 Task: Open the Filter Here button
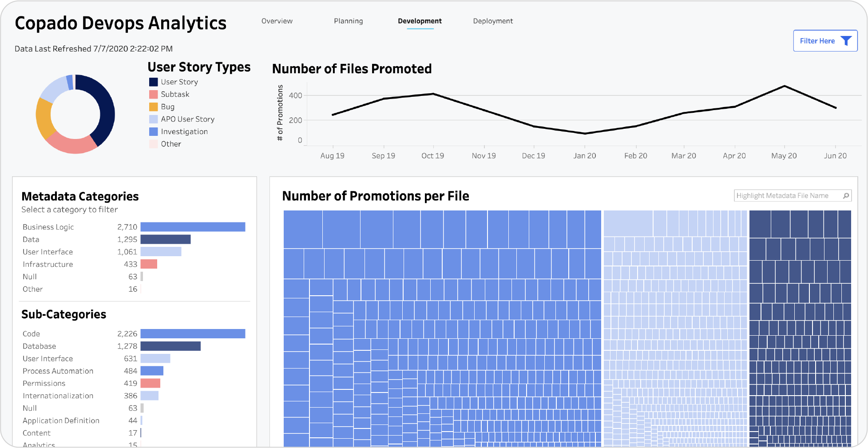coord(825,41)
